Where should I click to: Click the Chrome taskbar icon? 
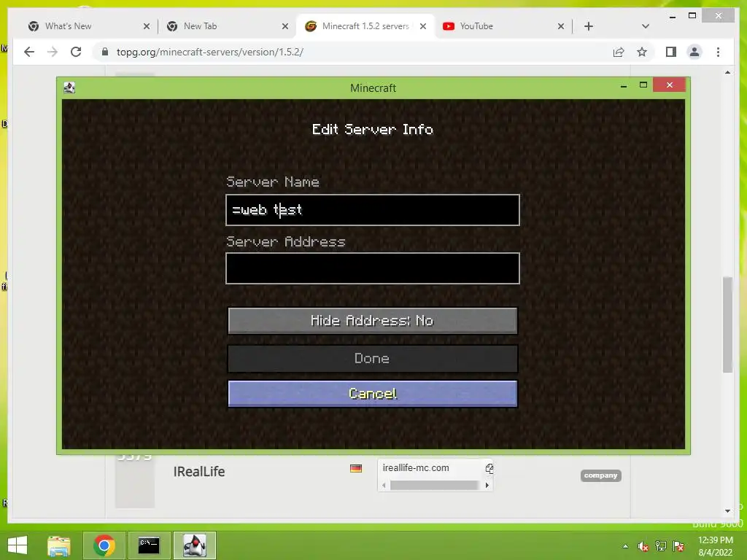[x=104, y=545]
